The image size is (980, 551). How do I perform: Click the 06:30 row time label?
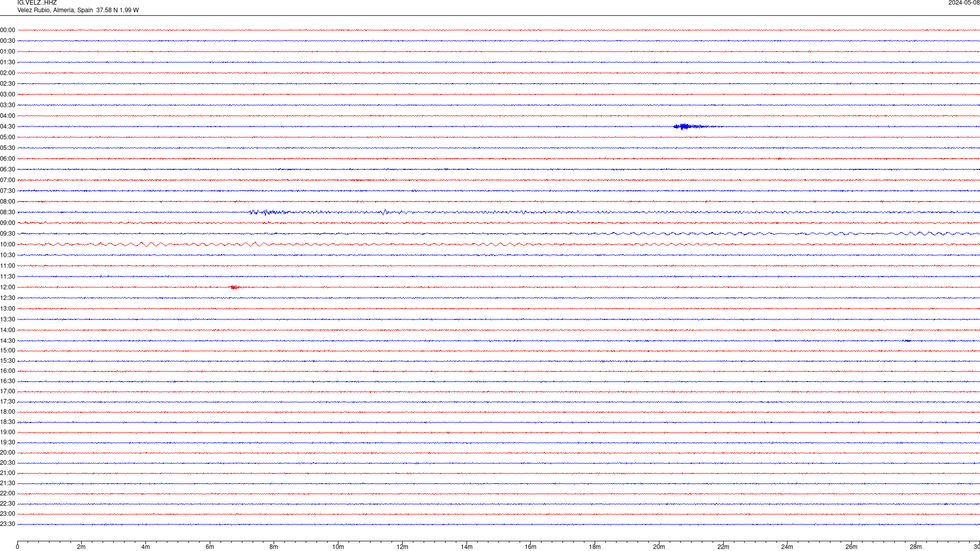click(8, 169)
